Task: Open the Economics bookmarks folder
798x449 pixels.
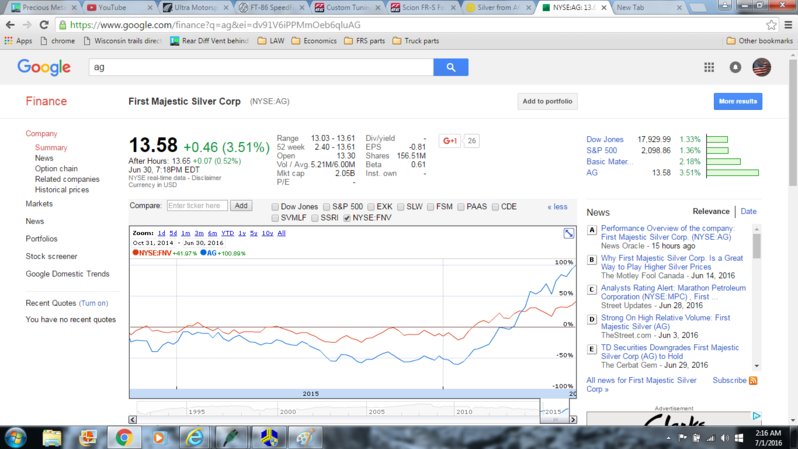Action: click(314, 41)
